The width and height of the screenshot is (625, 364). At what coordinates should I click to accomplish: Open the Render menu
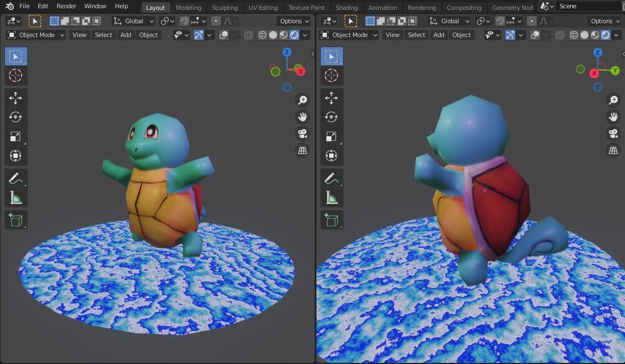pos(66,6)
